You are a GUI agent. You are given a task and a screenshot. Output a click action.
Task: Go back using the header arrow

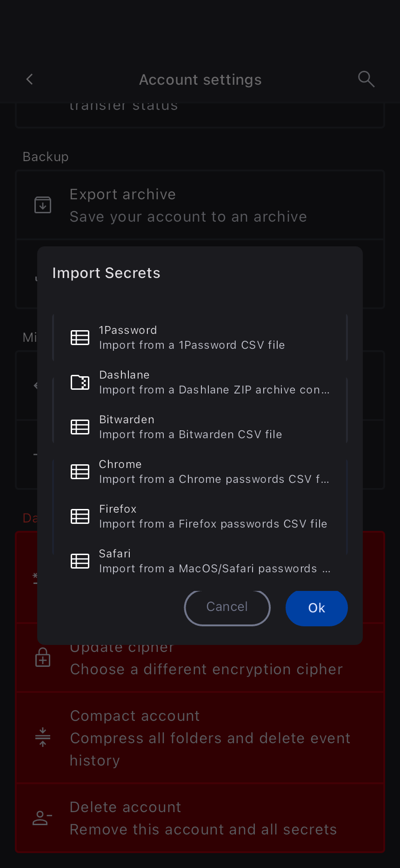pos(30,80)
